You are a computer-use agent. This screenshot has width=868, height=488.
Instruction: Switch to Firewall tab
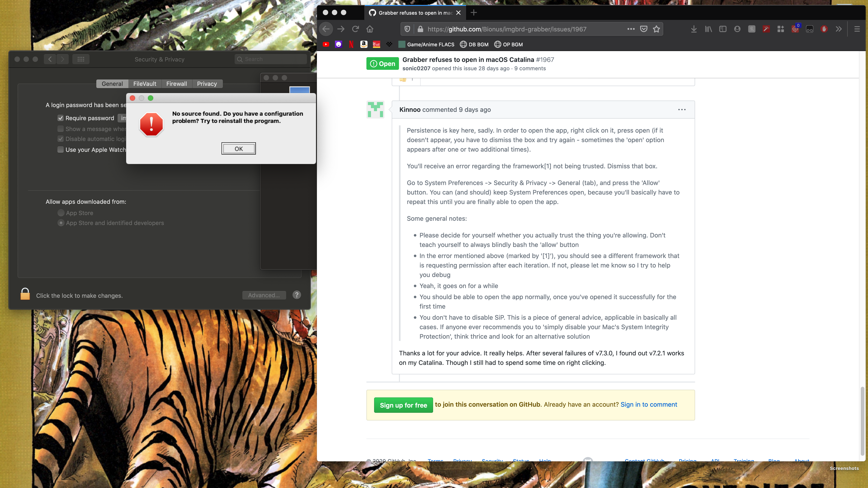pyautogui.click(x=177, y=84)
